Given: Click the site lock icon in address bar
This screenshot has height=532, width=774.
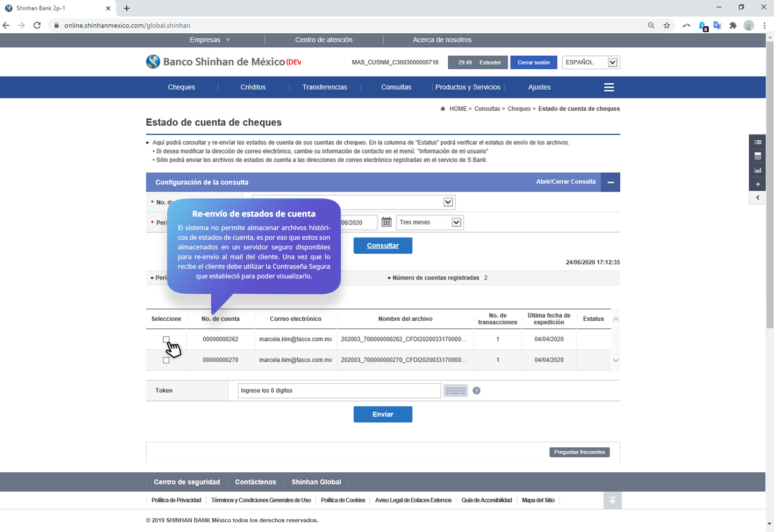Looking at the screenshot, I should (x=56, y=25).
